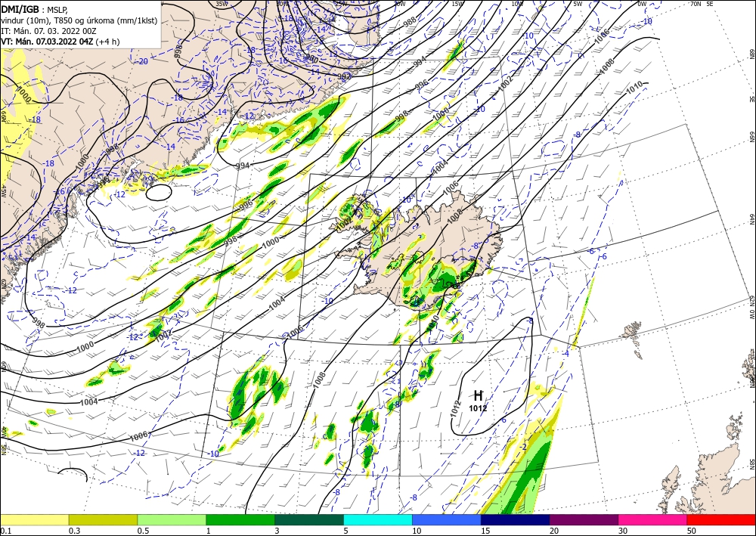Select the '20' legend scale value
756x536 pixels.
(x=554, y=531)
